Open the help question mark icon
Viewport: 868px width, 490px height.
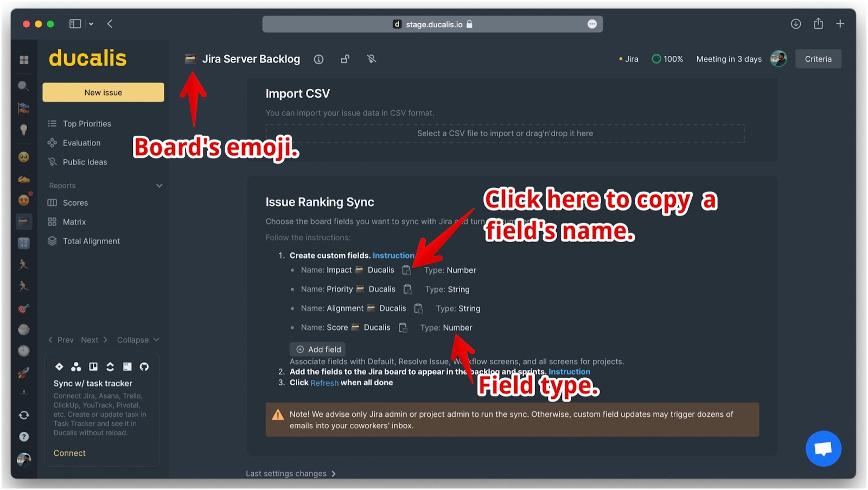[24, 436]
